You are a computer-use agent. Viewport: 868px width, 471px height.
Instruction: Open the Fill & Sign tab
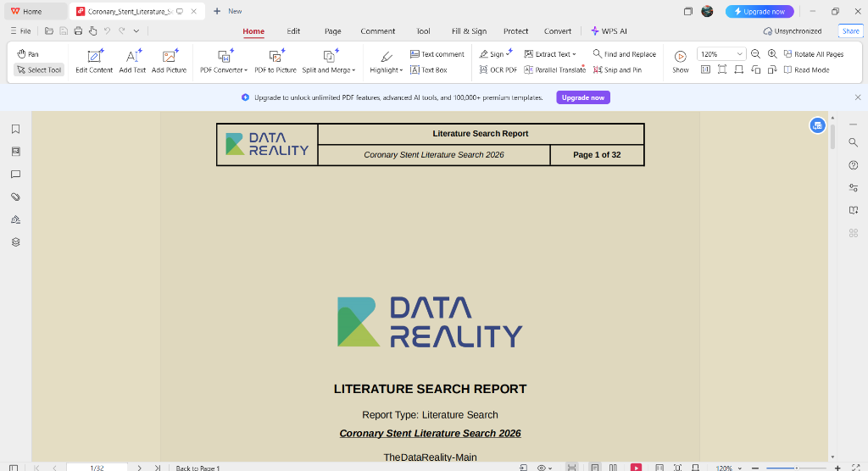pyautogui.click(x=469, y=31)
